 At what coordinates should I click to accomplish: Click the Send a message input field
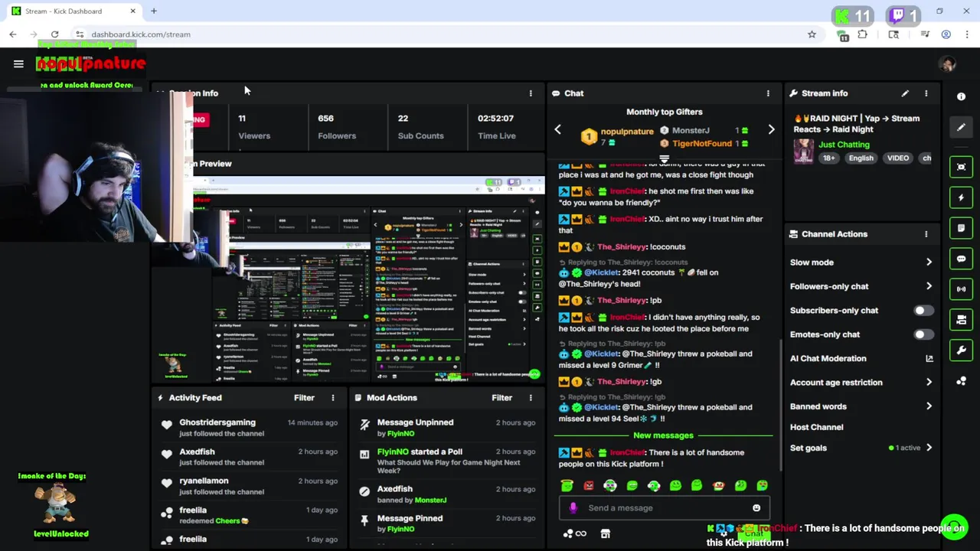coord(664,508)
